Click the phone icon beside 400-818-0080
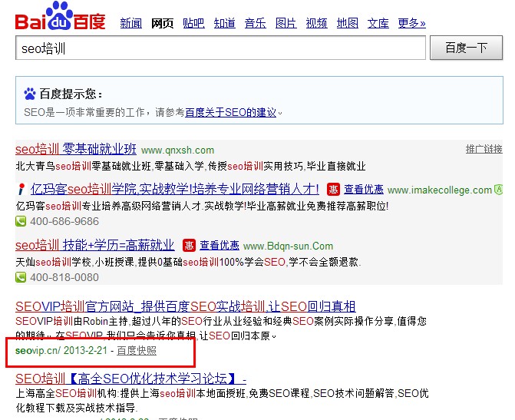 [x=21, y=277]
